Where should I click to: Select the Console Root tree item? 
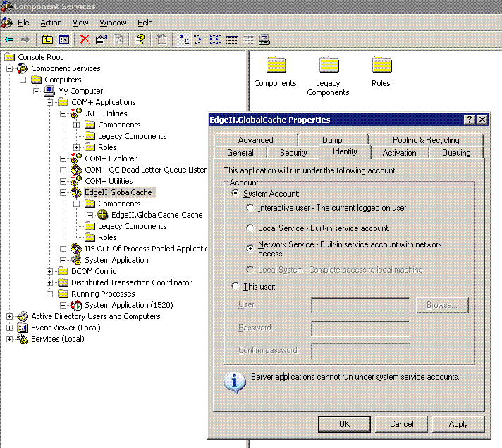coord(40,57)
